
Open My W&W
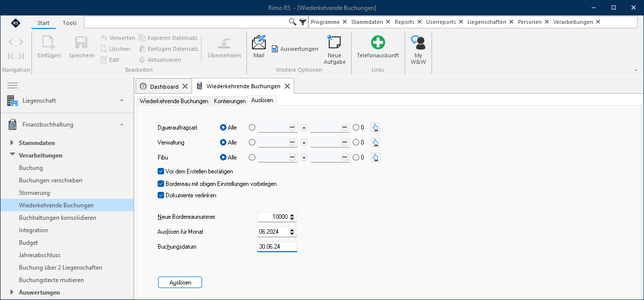pyautogui.click(x=418, y=50)
